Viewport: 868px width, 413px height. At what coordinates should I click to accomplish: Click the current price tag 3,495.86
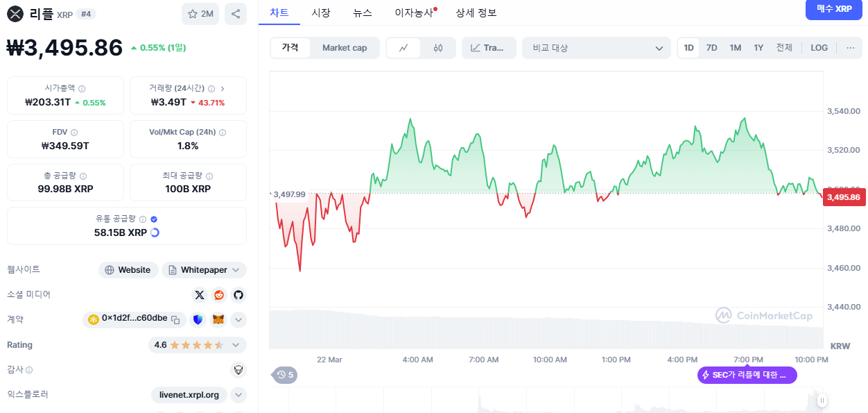tap(844, 197)
